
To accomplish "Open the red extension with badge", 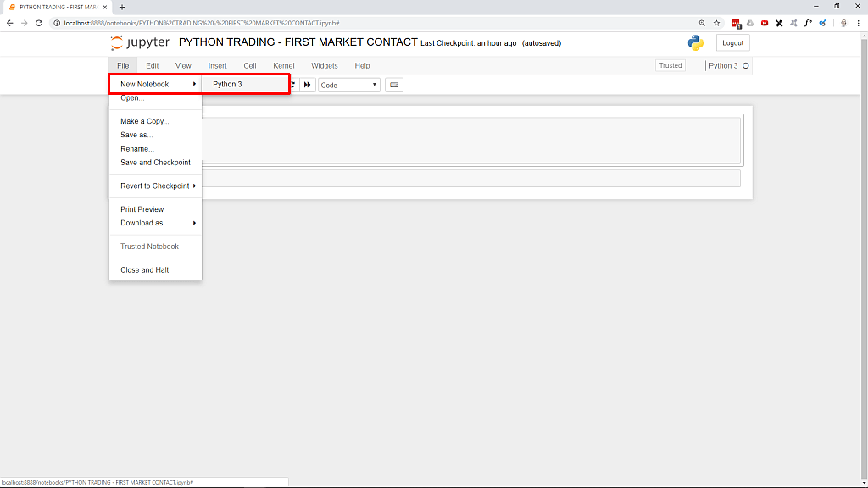I will coord(737,23).
